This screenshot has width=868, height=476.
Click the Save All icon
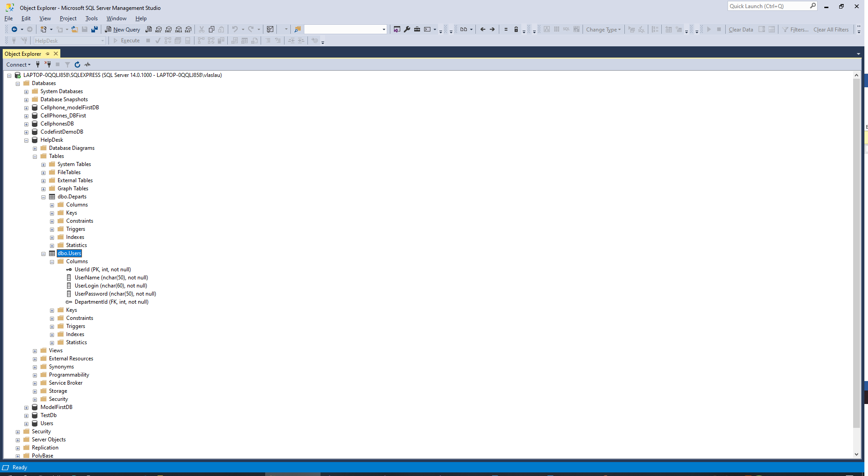tap(95, 29)
